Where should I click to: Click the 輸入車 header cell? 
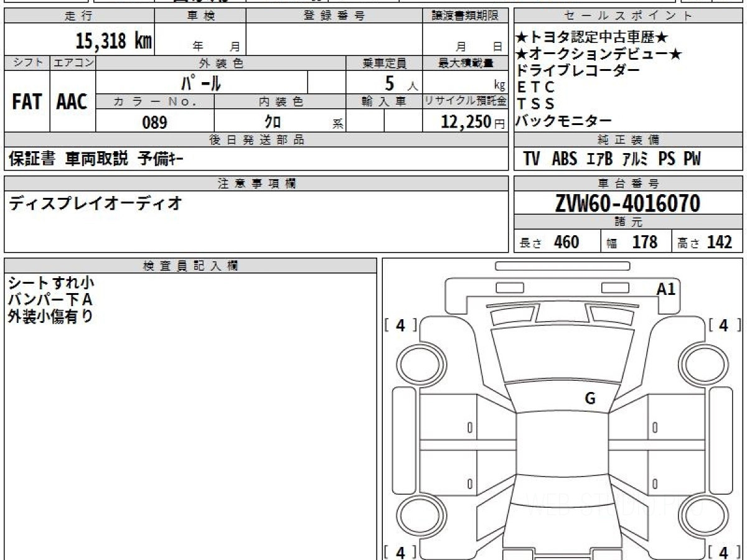point(384,101)
